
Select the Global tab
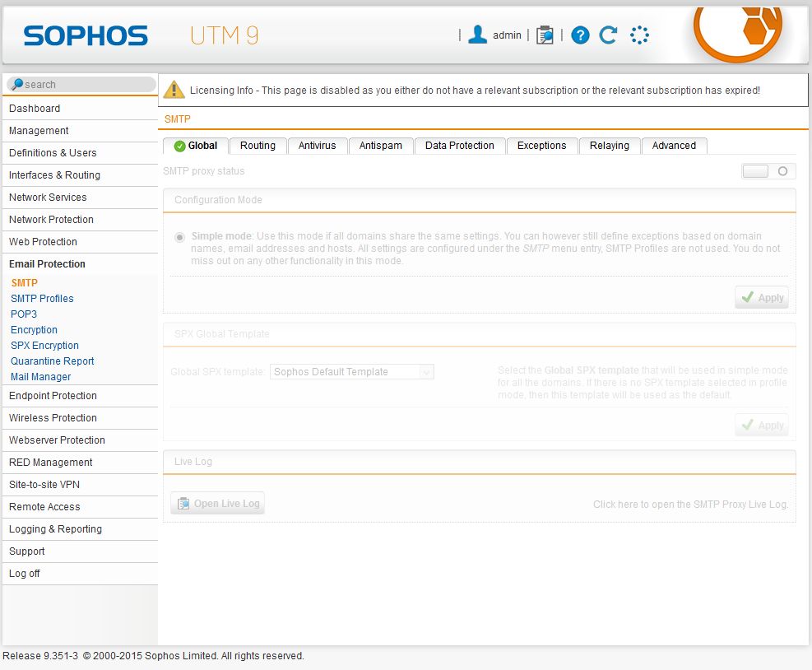196,146
